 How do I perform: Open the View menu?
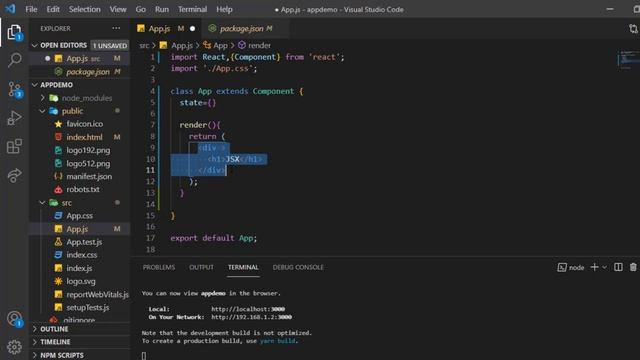click(118, 9)
